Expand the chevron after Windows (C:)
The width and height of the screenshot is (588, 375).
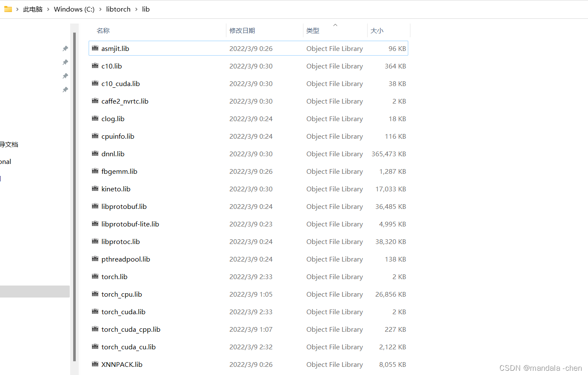[99, 9]
